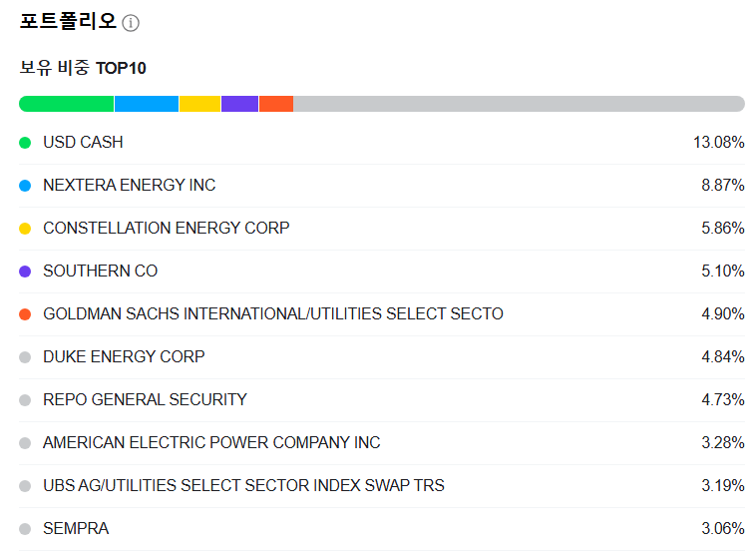Click the portfolio info icon

click(131, 23)
